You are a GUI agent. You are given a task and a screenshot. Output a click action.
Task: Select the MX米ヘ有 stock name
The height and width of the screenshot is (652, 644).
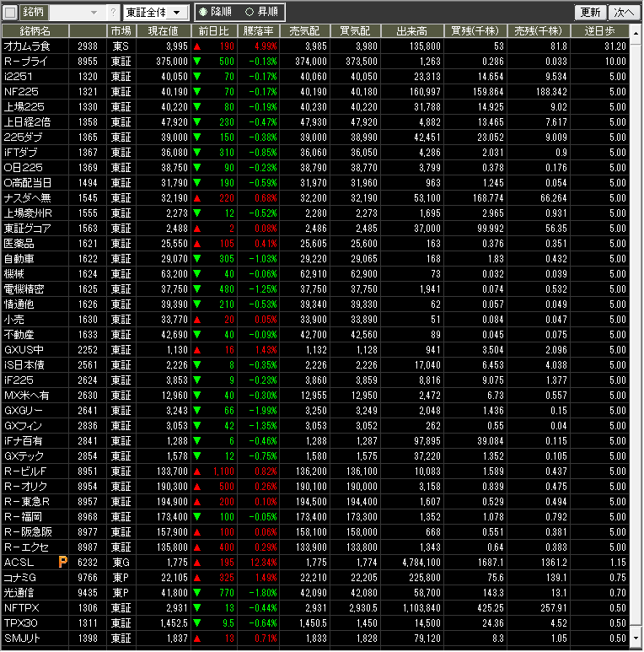27,396
